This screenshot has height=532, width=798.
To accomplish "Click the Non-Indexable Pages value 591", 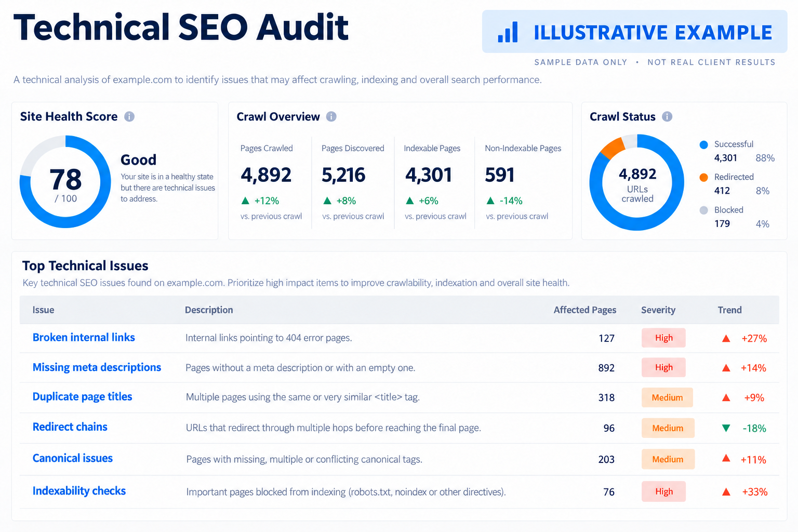I will pos(500,175).
